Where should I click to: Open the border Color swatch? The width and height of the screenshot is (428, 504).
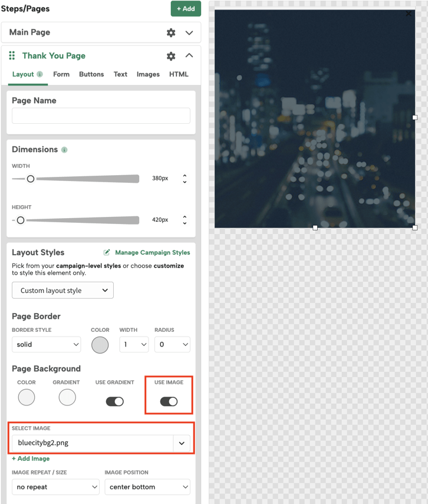click(x=100, y=345)
